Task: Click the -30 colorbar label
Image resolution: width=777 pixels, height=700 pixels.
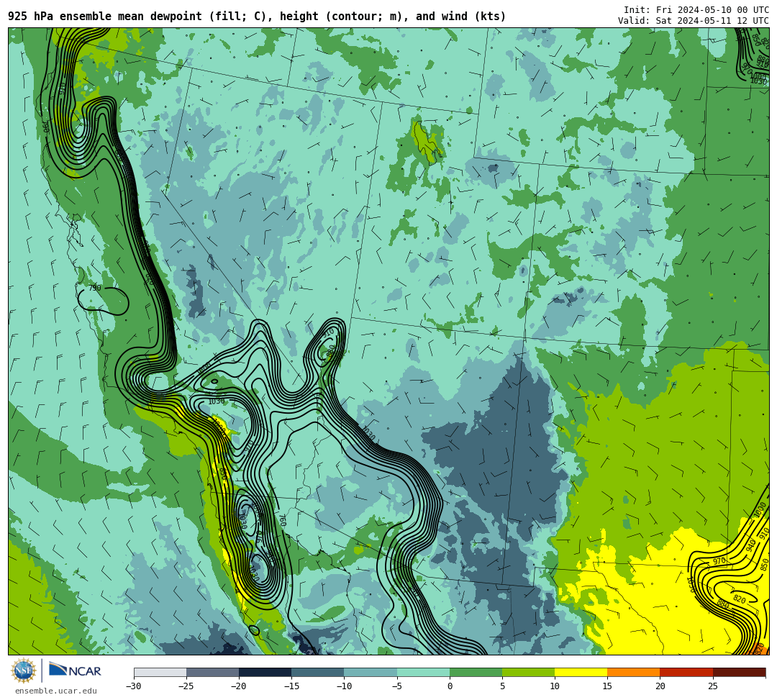Action: [134, 686]
